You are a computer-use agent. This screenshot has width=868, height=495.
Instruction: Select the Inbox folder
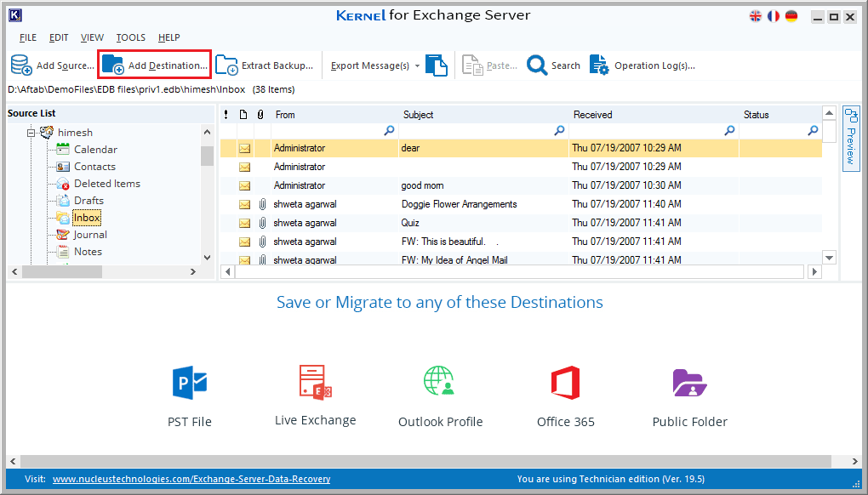coord(87,218)
